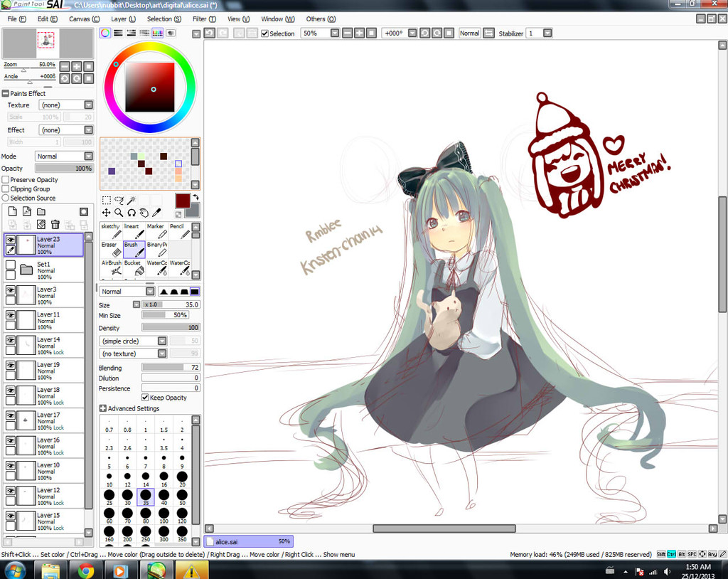The height and width of the screenshot is (579, 728).
Task: Hide Layer11 with its eye icon
Action: pyautogui.click(x=10, y=315)
